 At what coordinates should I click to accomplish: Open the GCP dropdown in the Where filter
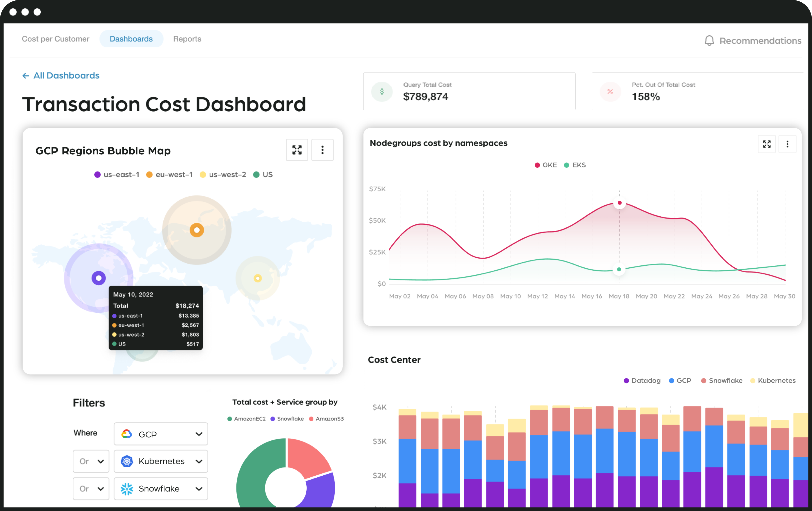(161, 434)
